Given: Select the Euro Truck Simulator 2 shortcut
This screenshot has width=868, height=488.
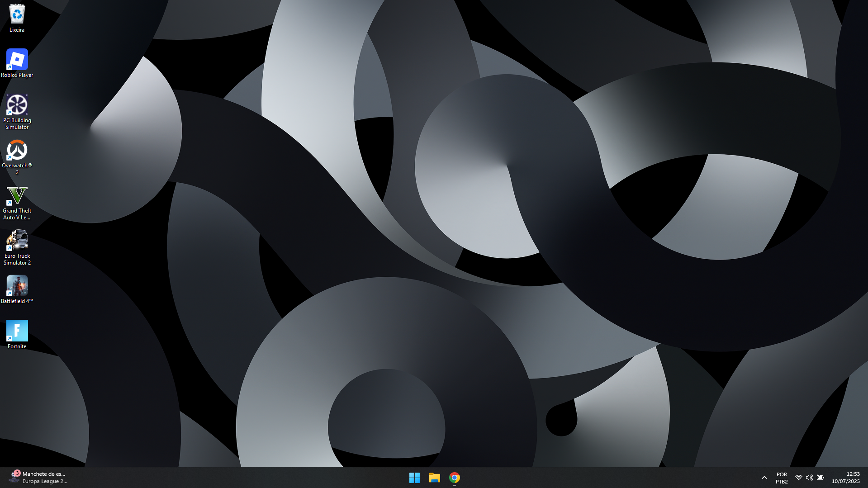Looking at the screenshot, I should [17, 247].
